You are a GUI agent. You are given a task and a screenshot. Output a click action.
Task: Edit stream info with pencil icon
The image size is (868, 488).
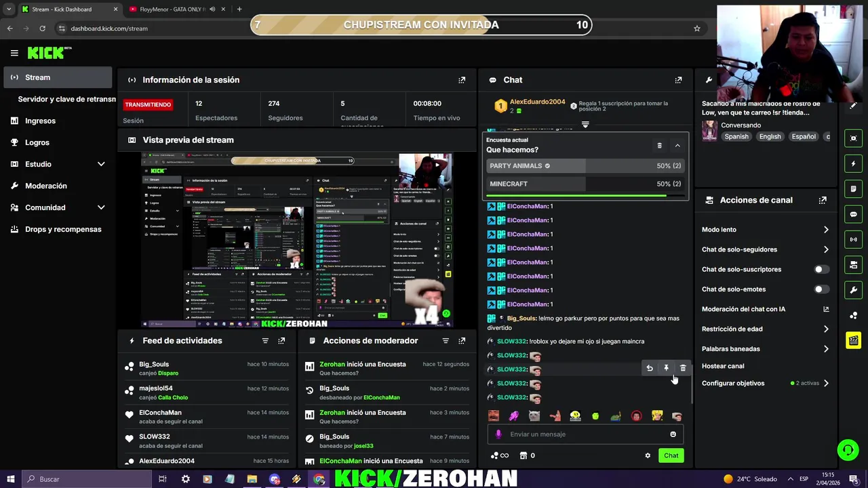(x=853, y=106)
